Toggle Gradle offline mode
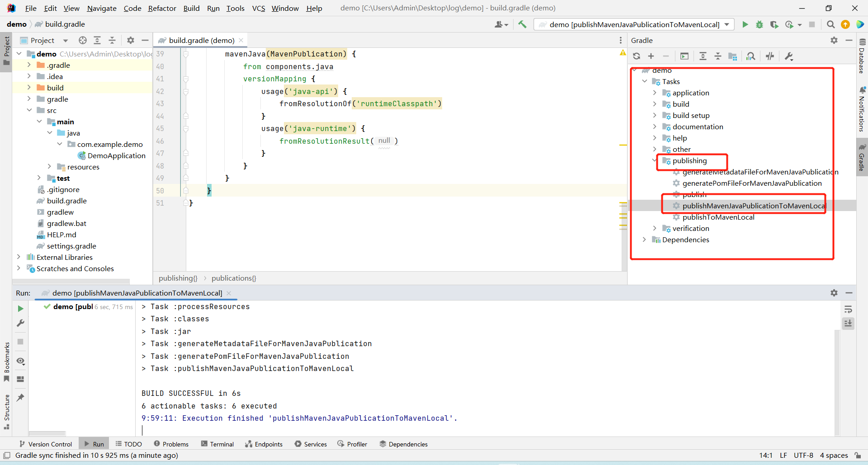This screenshot has width=868, height=465. pyautogui.click(x=770, y=56)
